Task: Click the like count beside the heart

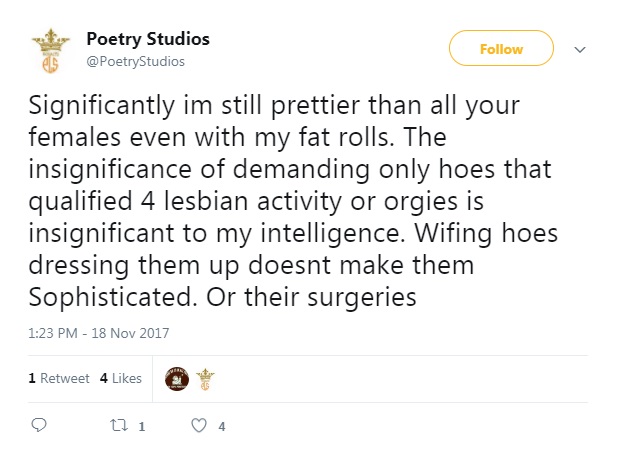Action: tap(222, 427)
